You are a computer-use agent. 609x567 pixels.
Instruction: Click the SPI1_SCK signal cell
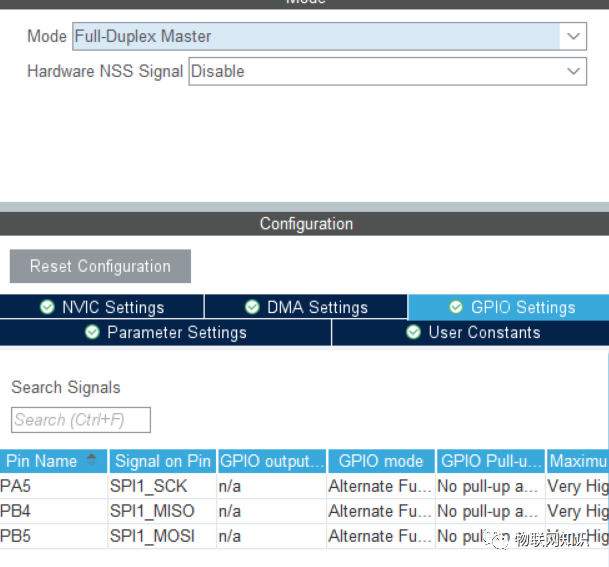pos(162,486)
